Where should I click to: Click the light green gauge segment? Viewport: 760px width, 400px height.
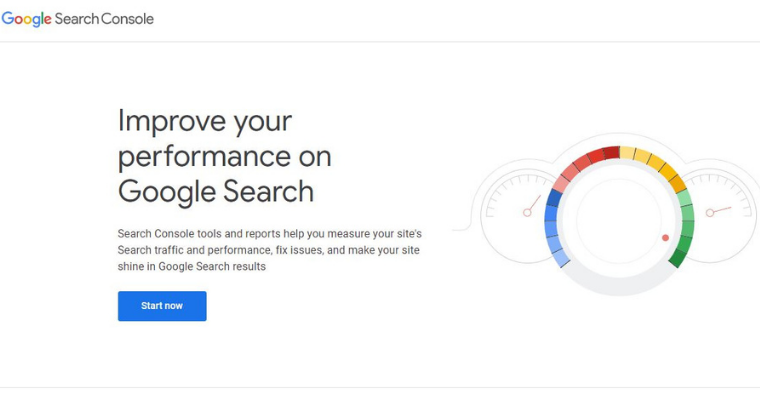pos(684,198)
